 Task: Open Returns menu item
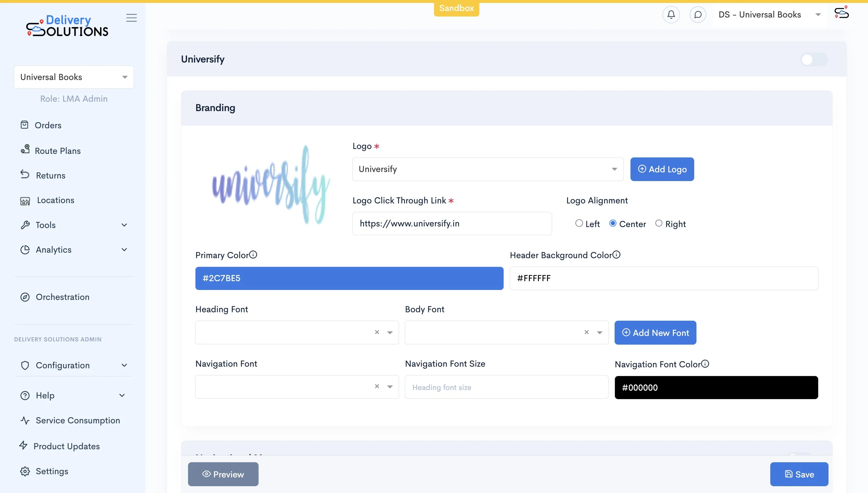tap(51, 175)
